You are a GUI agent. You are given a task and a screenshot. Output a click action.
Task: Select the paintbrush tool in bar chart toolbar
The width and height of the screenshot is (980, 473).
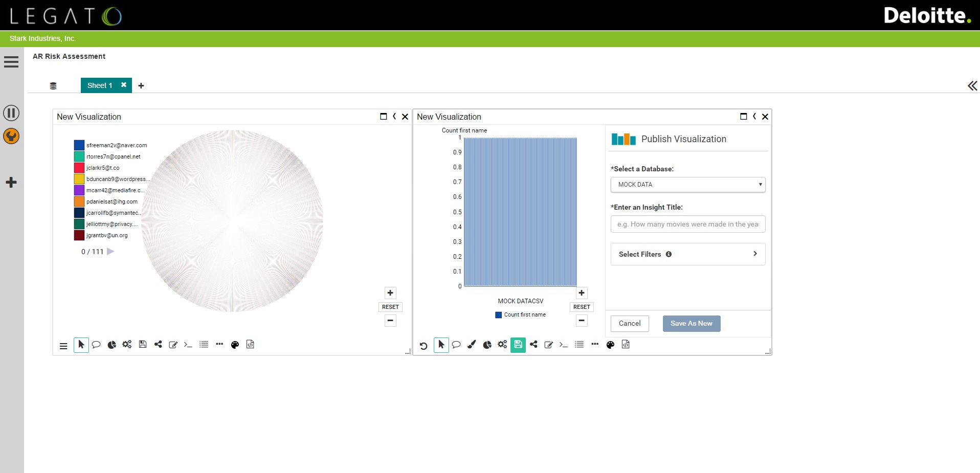(x=472, y=345)
